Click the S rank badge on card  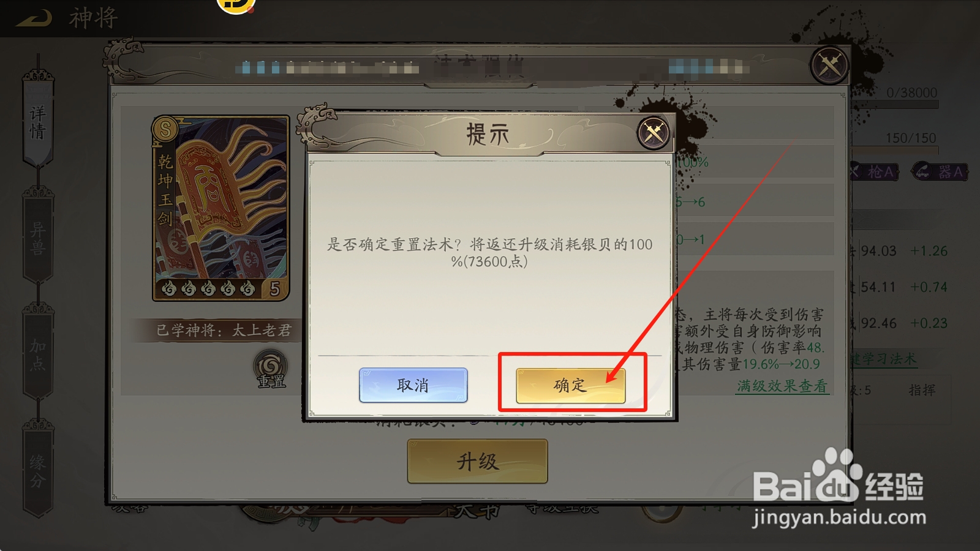(x=165, y=129)
